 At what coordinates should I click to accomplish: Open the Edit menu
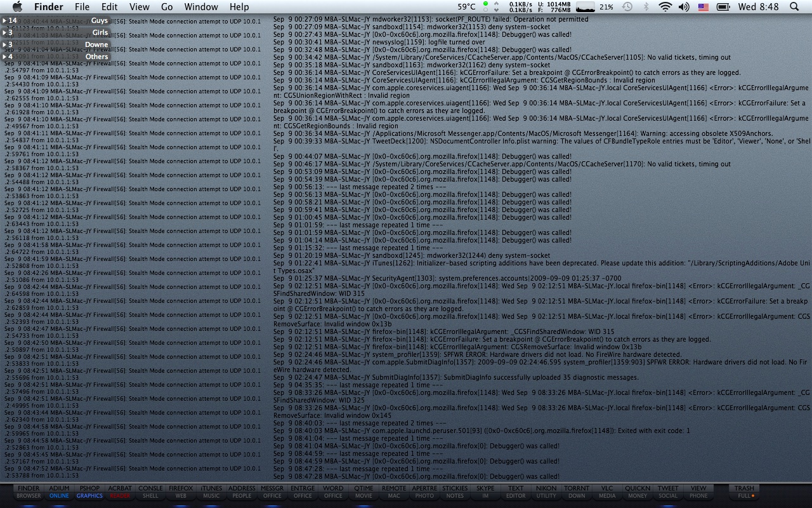[110, 7]
